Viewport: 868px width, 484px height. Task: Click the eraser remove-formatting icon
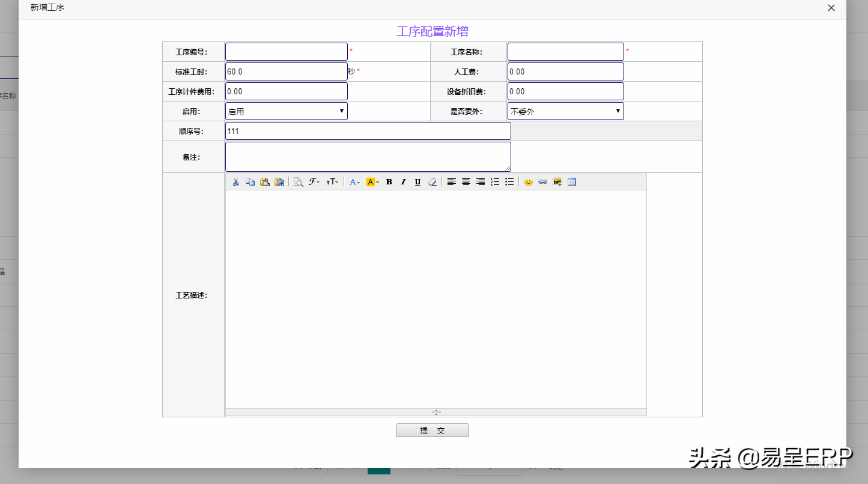(432, 182)
